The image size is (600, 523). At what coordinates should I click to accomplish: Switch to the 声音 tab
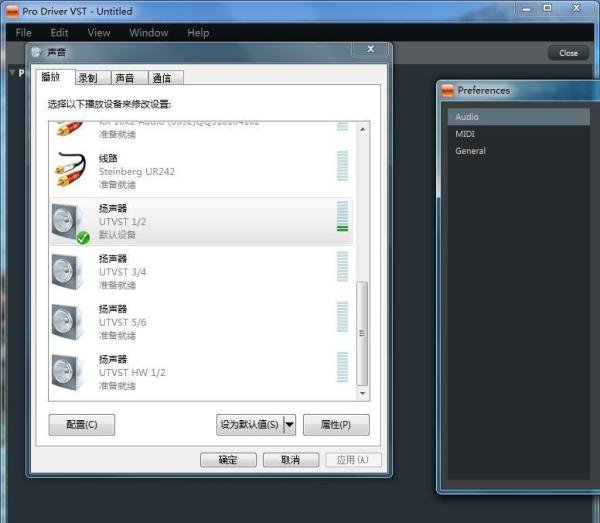[x=129, y=78]
